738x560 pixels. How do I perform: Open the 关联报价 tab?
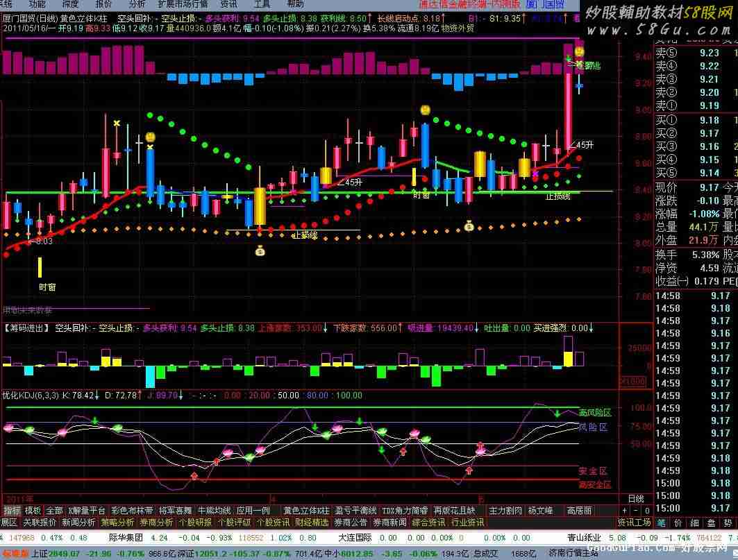click(40, 523)
